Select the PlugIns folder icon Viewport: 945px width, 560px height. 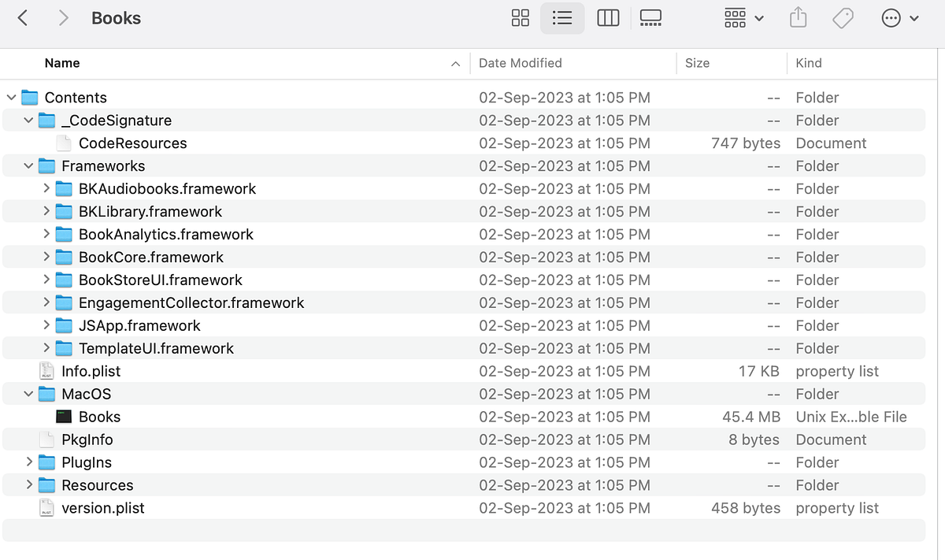pos(47,462)
